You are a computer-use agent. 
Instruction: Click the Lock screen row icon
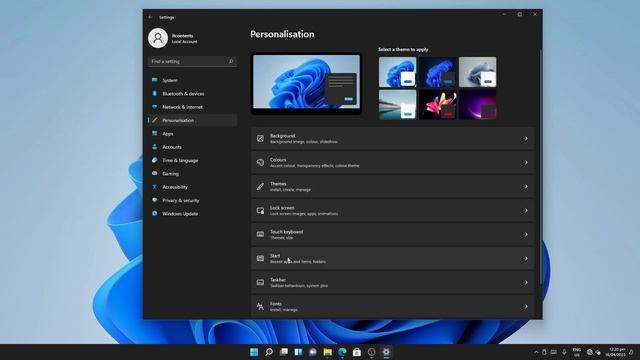click(x=260, y=211)
